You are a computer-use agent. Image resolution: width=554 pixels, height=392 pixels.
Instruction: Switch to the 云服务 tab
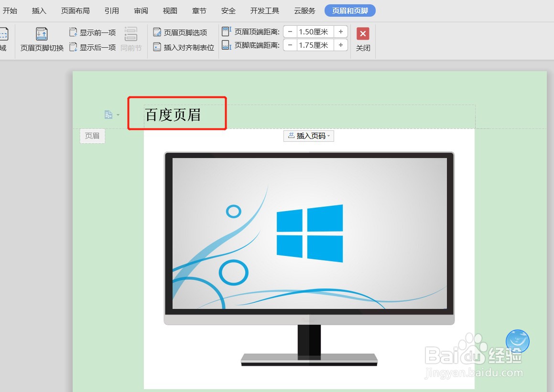click(x=304, y=11)
